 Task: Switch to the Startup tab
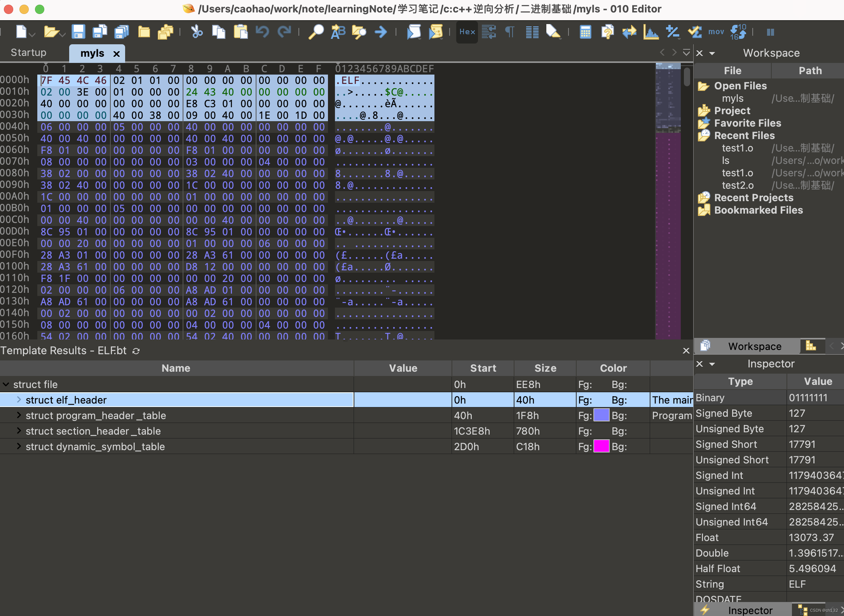pyautogui.click(x=28, y=52)
